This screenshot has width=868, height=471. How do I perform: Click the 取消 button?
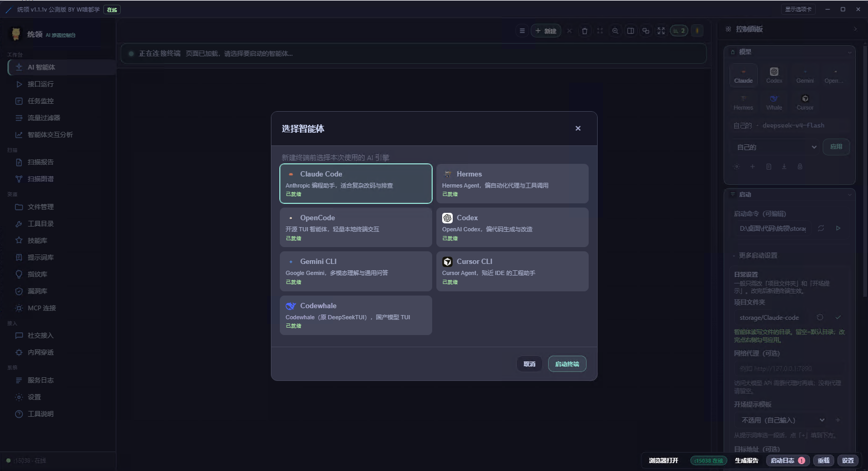pyautogui.click(x=530, y=364)
